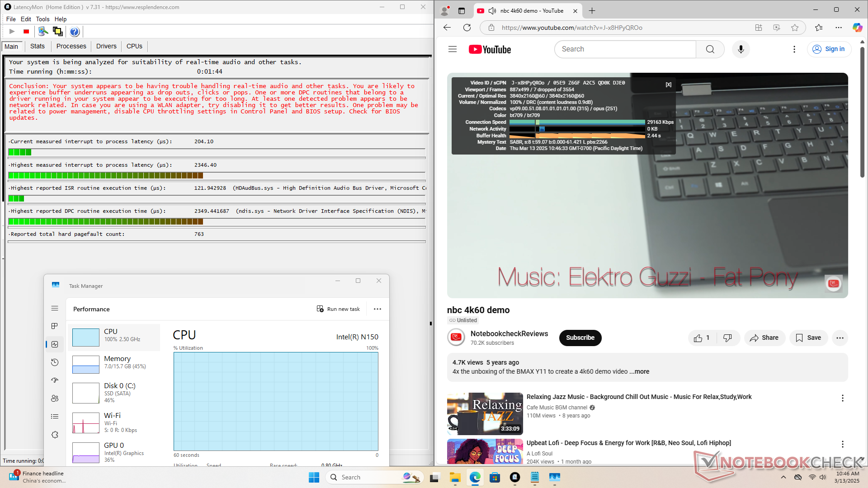Click YouTube voice search microphone icon
Viewport: 868px width, 488px height.
[x=741, y=49]
